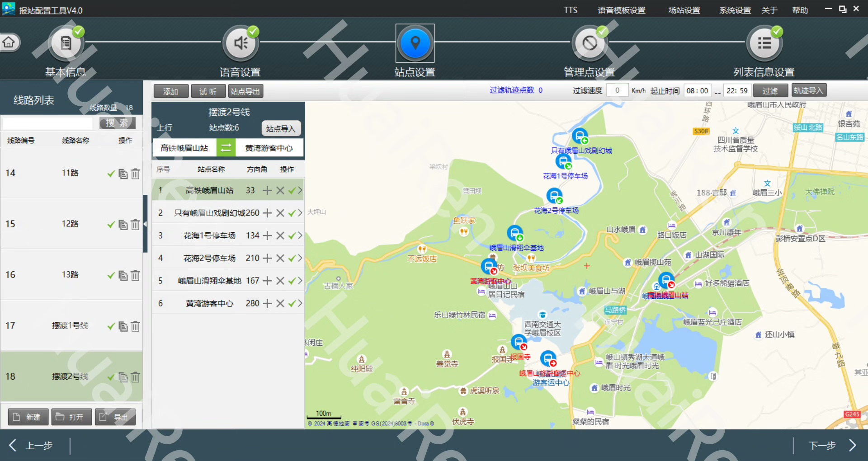Viewport: 868px width, 461px height.
Task: Click the 站点导入 button
Action: coord(281,129)
